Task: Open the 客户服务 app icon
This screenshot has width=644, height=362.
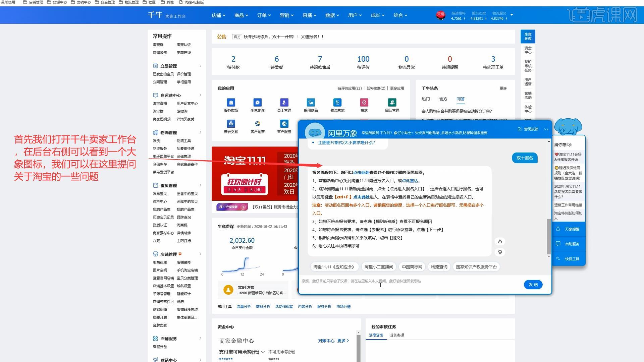Action: point(284,124)
